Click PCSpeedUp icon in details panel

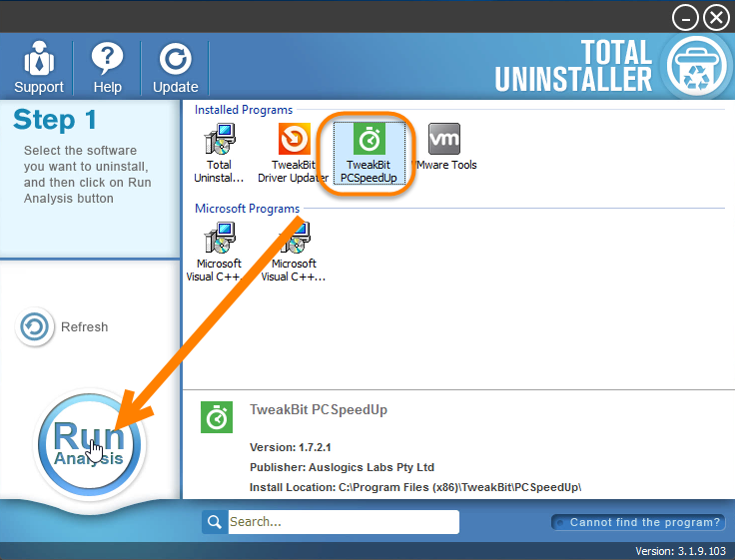pos(217,417)
